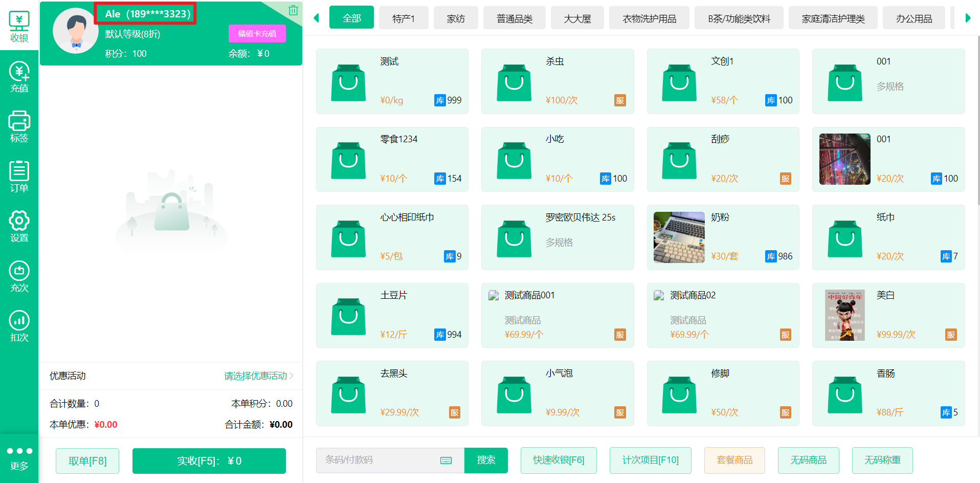Click the 套餐商品 button
This screenshot has height=483, width=980.
point(734,460)
